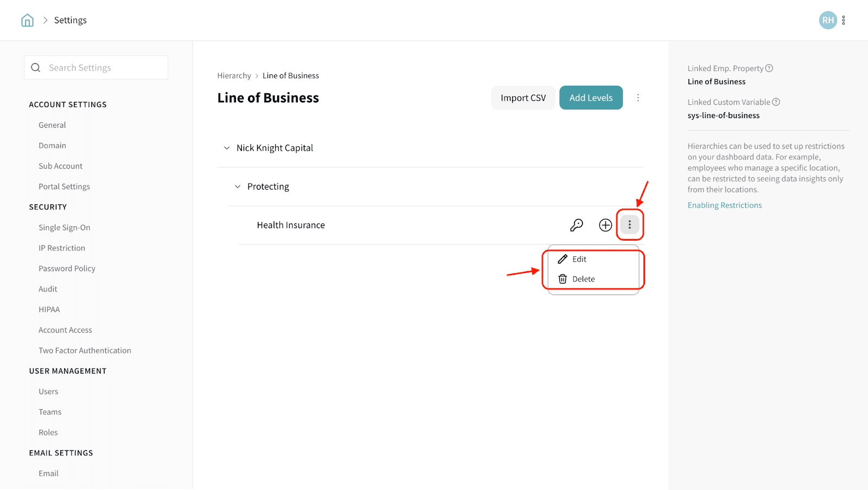Open the Password Policy settings page

pos(67,269)
